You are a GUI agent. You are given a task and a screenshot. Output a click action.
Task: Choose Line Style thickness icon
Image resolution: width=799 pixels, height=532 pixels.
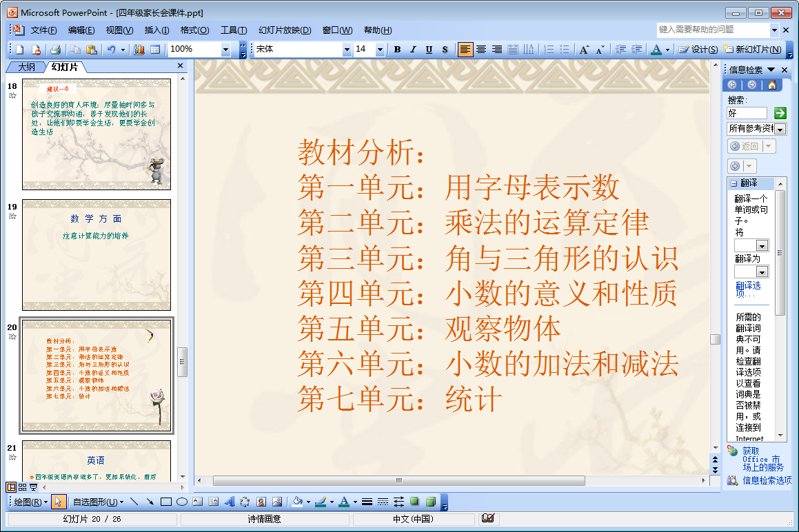click(x=367, y=502)
